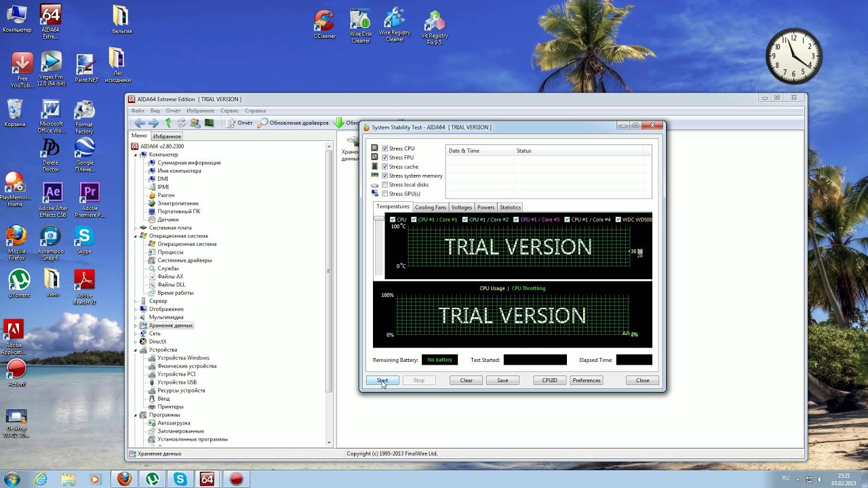Click the green monitor graph toolbar icon
This screenshot has height=488, width=868.
pos(210,123)
